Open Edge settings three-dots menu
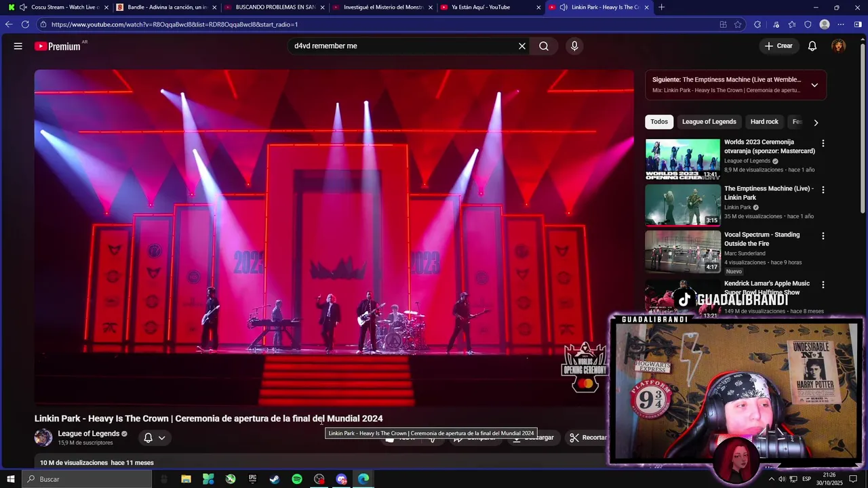The height and width of the screenshot is (488, 868). coord(841,24)
